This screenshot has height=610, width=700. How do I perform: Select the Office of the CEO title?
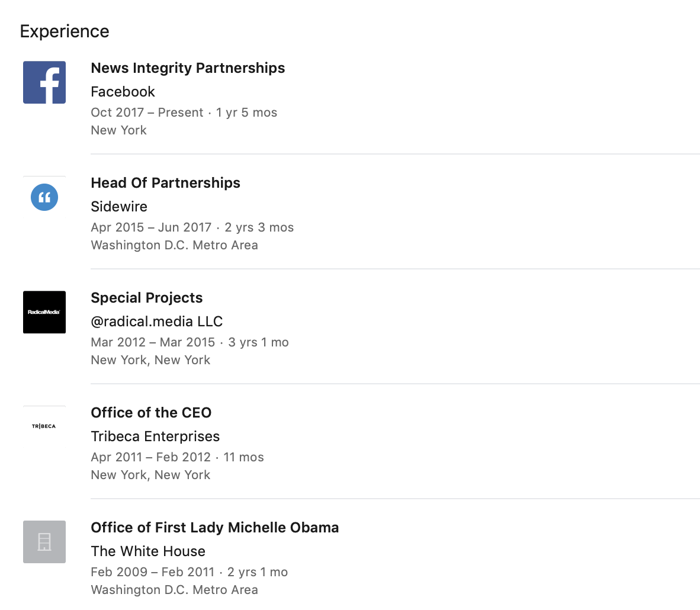click(x=152, y=413)
